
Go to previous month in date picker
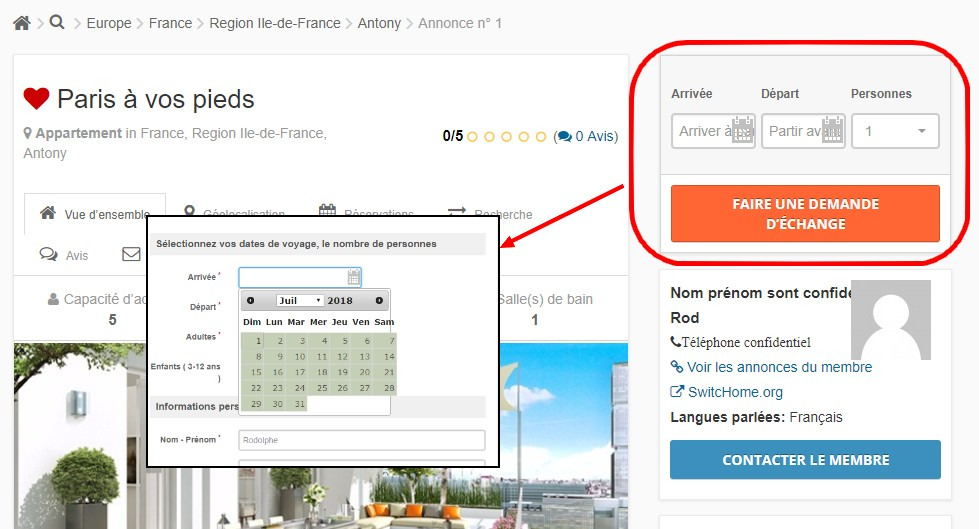click(x=250, y=300)
